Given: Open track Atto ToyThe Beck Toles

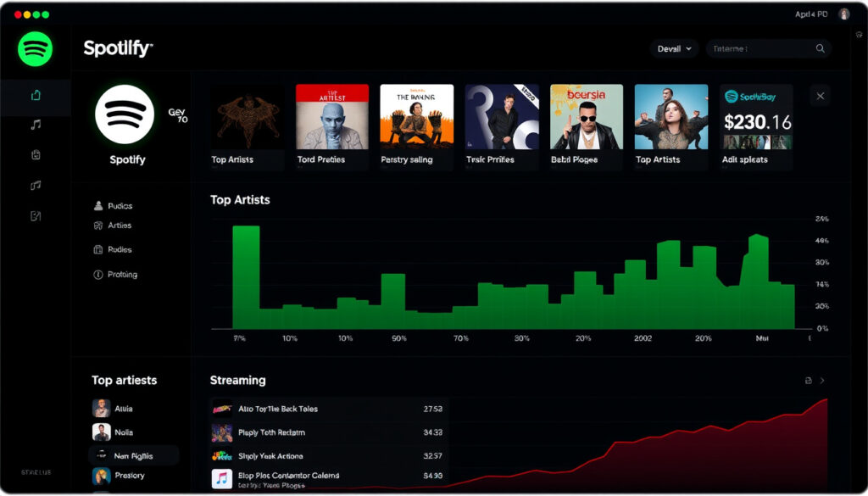Looking at the screenshot, I should 329,409.
